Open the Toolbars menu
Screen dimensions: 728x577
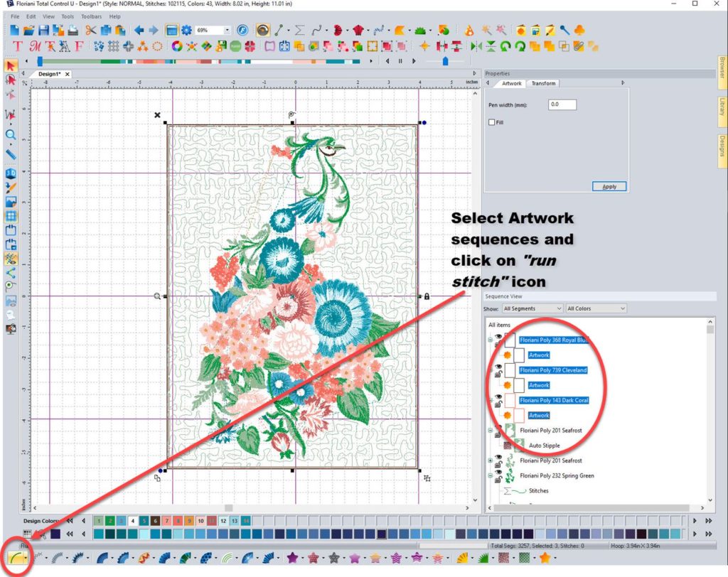(90, 16)
